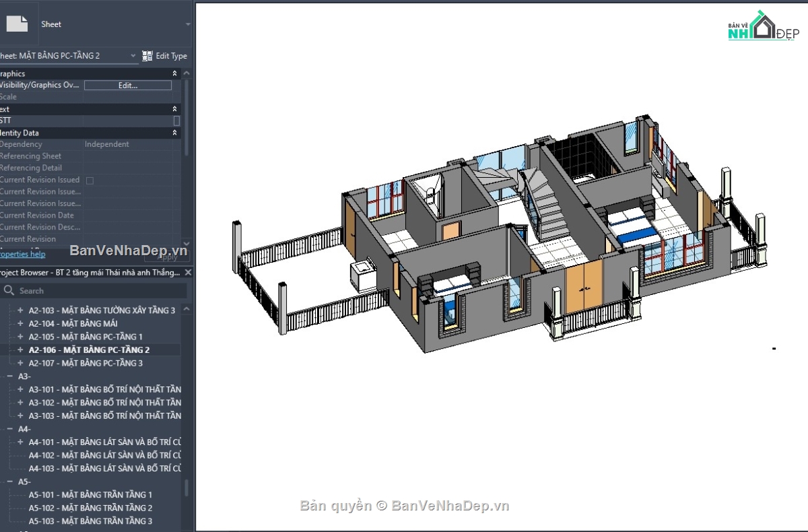Viewport: 808px width, 532px height.
Task: Select 'A2-107 - MẶT BẰNG PC-TẦNG 3' row
Action: click(x=86, y=363)
